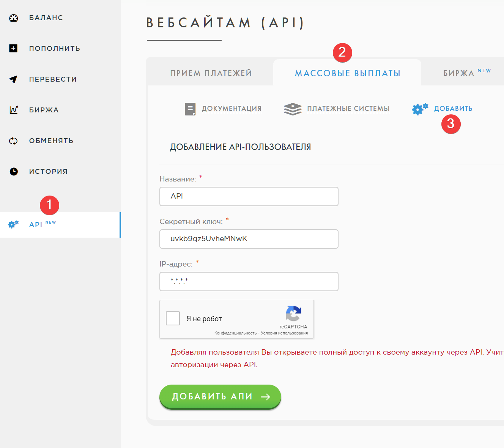Click the История clock icon
The image size is (504, 448).
coord(14,171)
